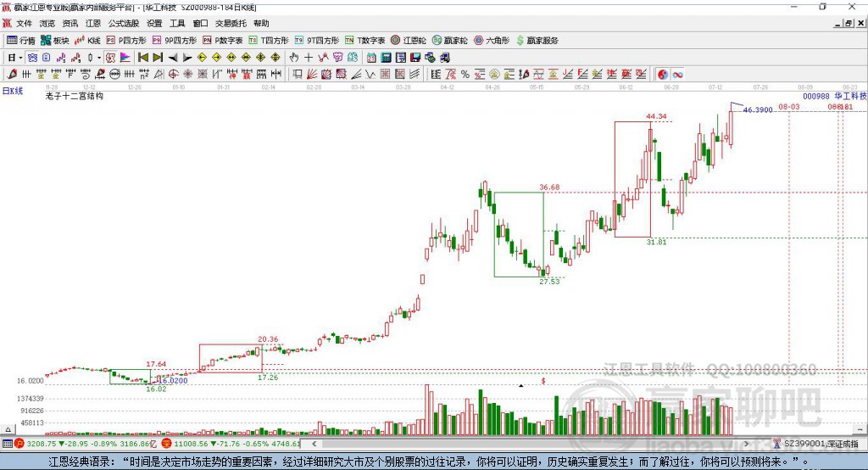Step chart right with black right arrow

click(x=187, y=58)
